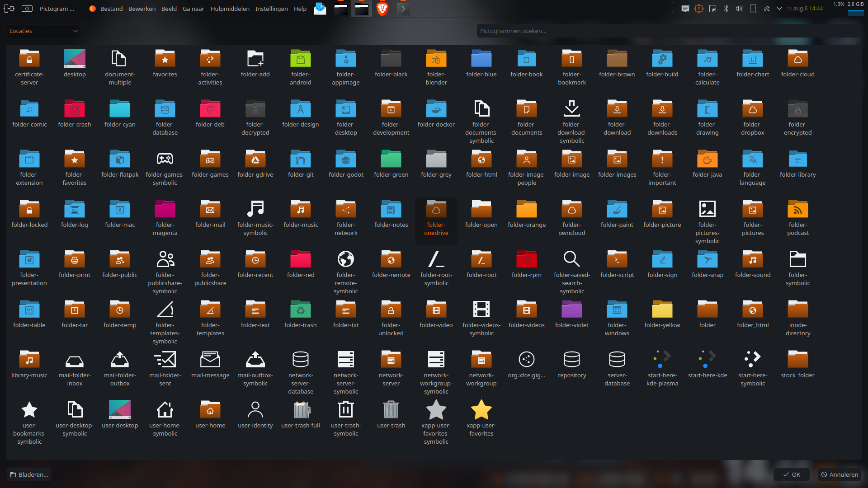This screenshot has height=488, width=868.
Task: Pick the folder-dropbox icon
Action: (x=752, y=109)
